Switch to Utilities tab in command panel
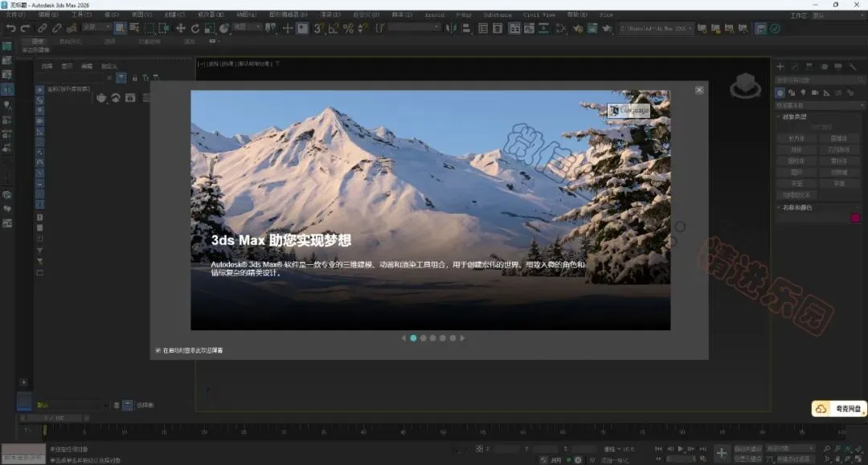Image resolution: width=868 pixels, height=465 pixels. pyautogui.click(x=853, y=67)
